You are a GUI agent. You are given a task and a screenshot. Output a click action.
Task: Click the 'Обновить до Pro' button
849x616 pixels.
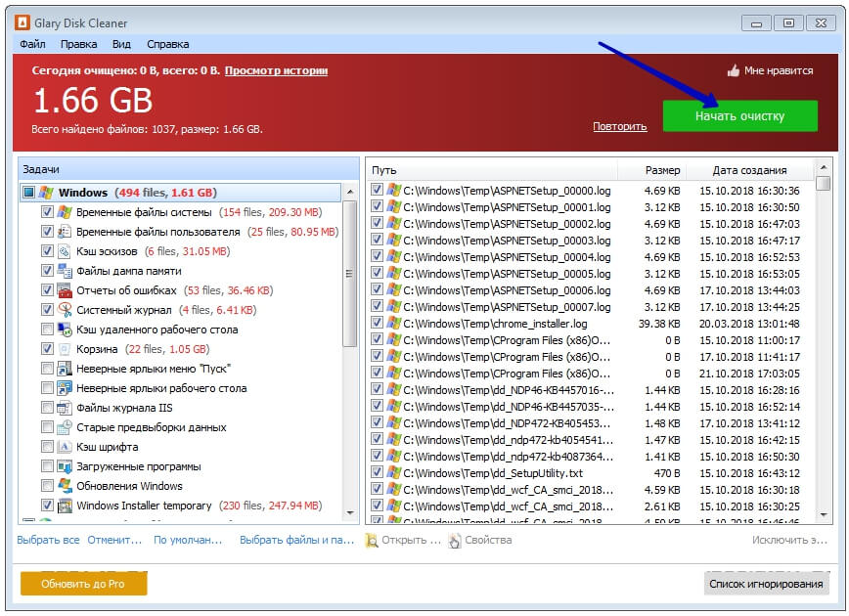[83, 584]
